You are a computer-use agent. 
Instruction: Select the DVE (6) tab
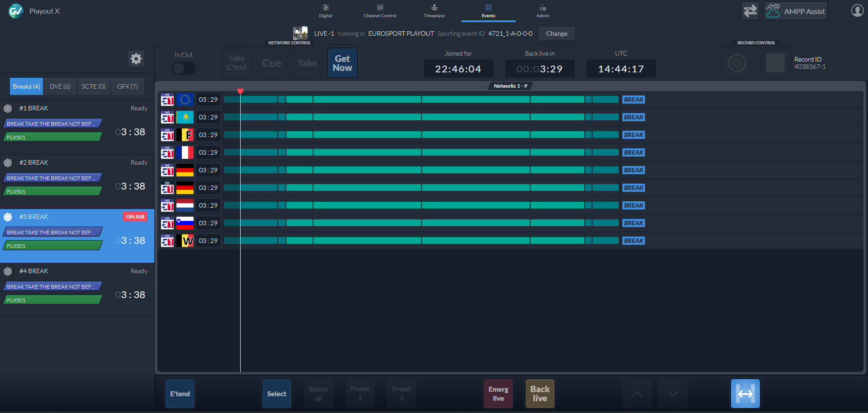coord(60,86)
